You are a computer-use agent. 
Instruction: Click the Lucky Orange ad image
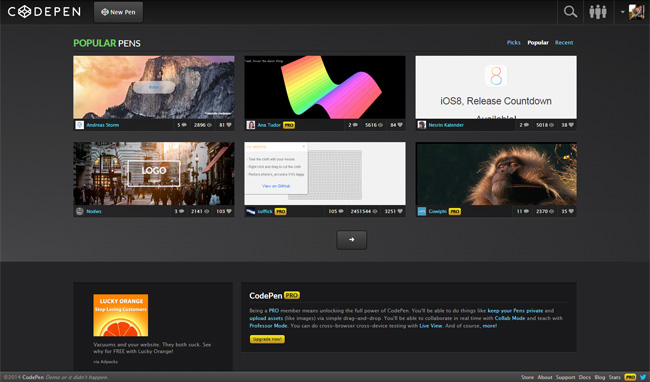(121, 315)
